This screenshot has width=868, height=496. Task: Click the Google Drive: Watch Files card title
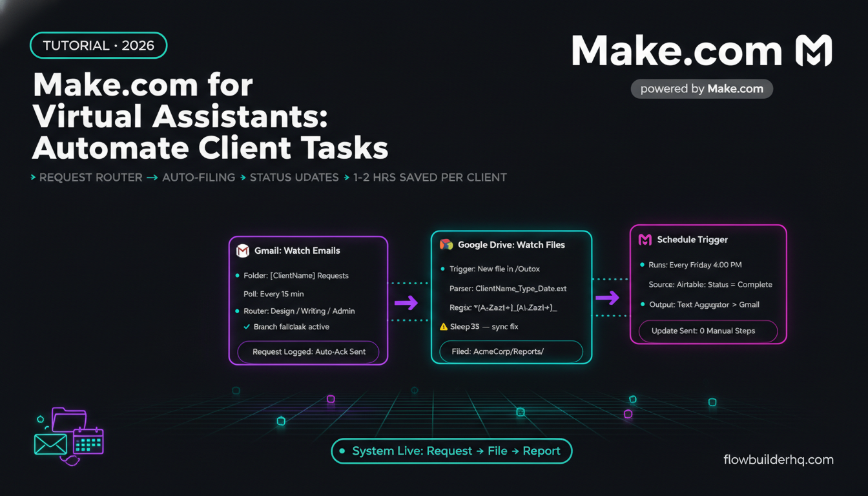(512, 245)
